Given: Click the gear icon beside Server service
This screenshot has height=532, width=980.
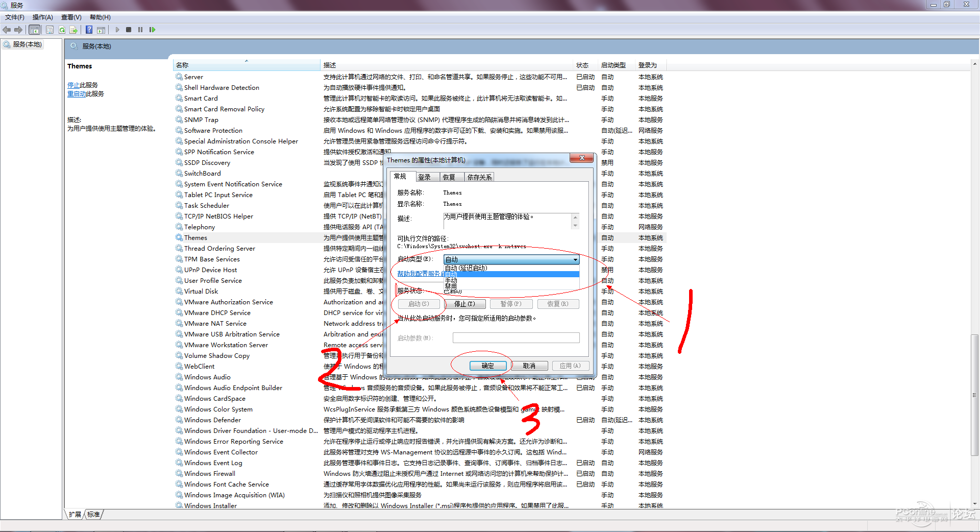Looking at the screenshot, I should (179, 77).
